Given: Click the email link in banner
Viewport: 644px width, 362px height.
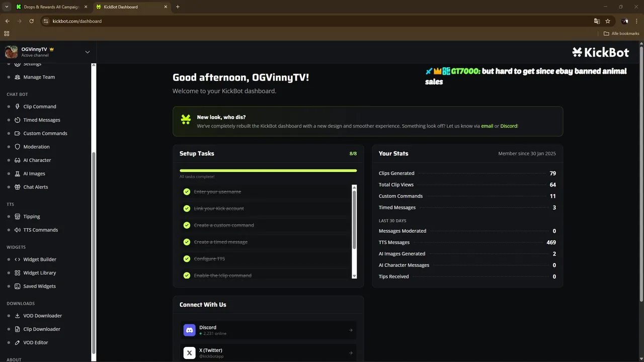Looking at the screenshot, I should 487,126.
